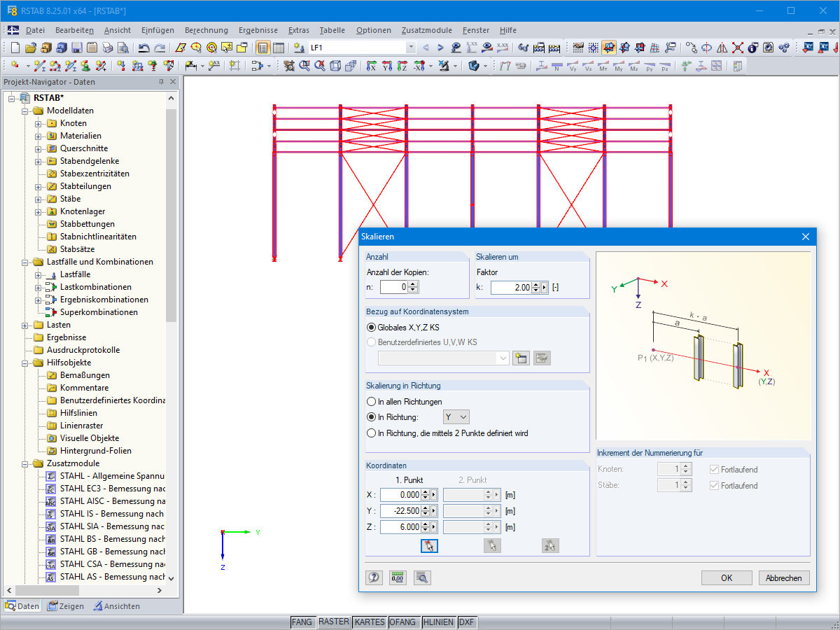Open the Bearbeiten menu
Viewport: 840px width, 630px height.
point(74,30)
